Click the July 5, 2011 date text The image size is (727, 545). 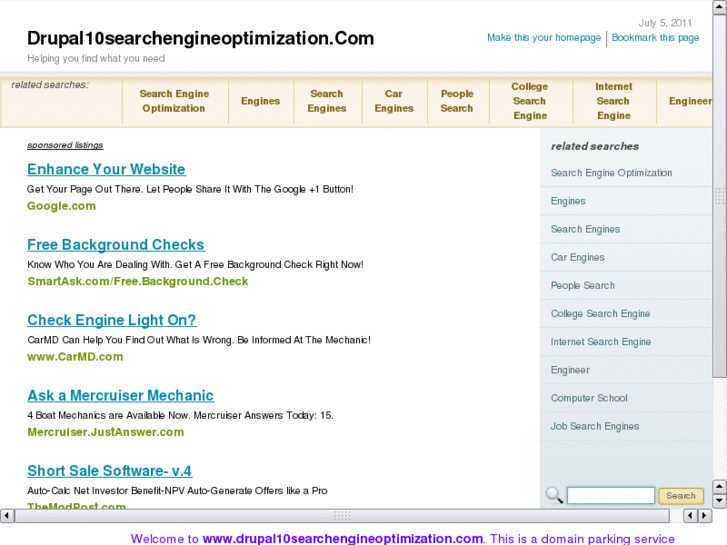pos(665,23)
